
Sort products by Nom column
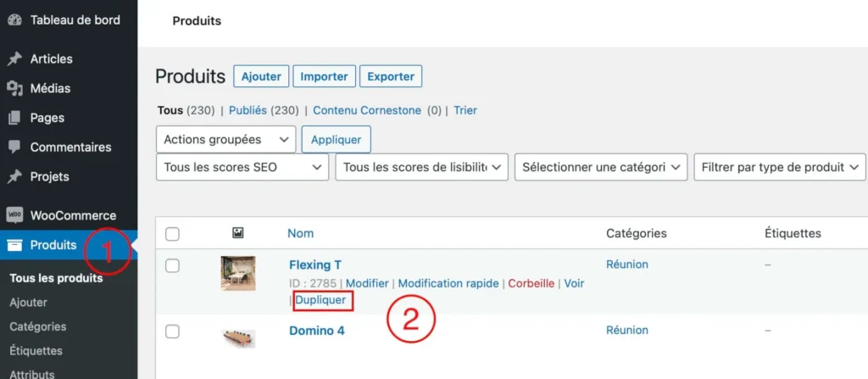pos(301,233)
